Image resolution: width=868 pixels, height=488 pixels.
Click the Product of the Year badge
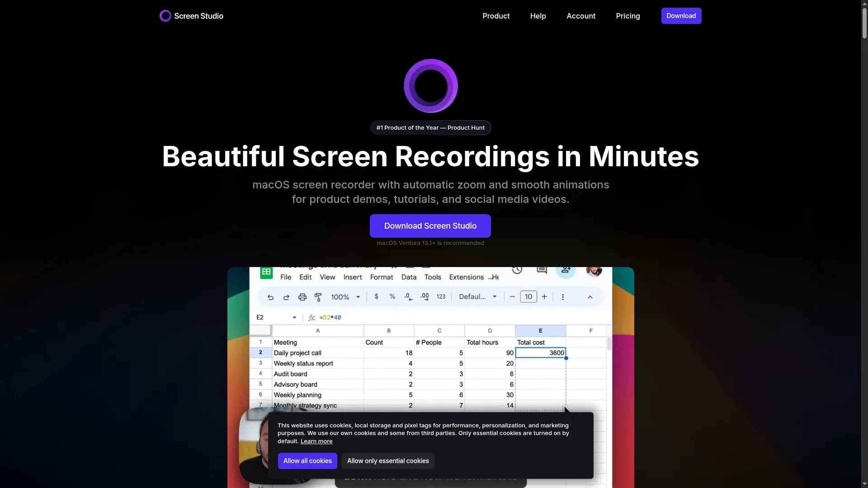[430, 128]
